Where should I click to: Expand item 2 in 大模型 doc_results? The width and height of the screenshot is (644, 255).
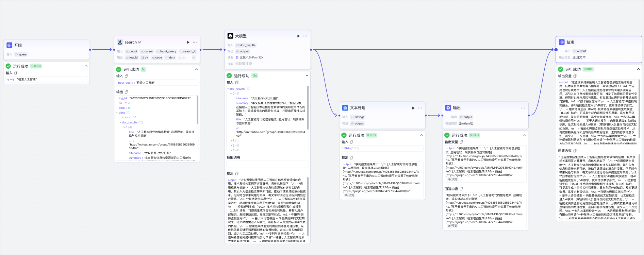click(x=231, y=145)
